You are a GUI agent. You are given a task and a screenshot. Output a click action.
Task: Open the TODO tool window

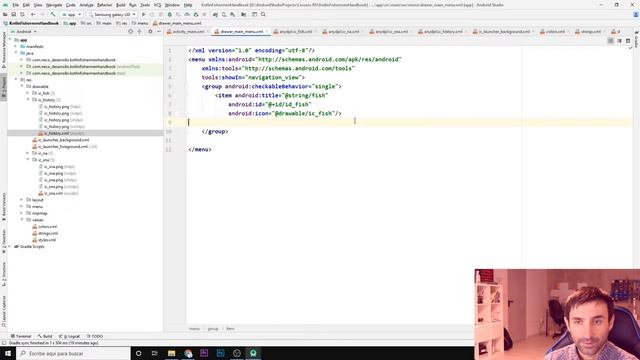click(x=95, y=336)
